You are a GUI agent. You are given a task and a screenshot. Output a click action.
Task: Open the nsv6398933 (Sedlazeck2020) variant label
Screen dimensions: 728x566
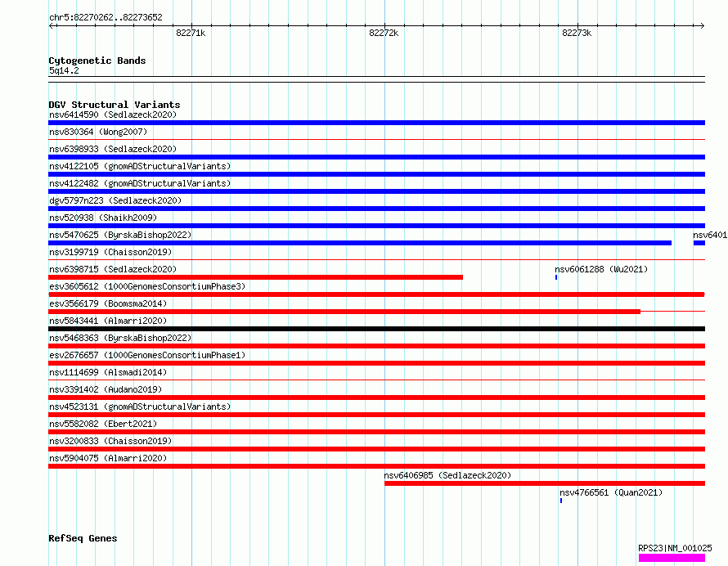pos(113,149)
